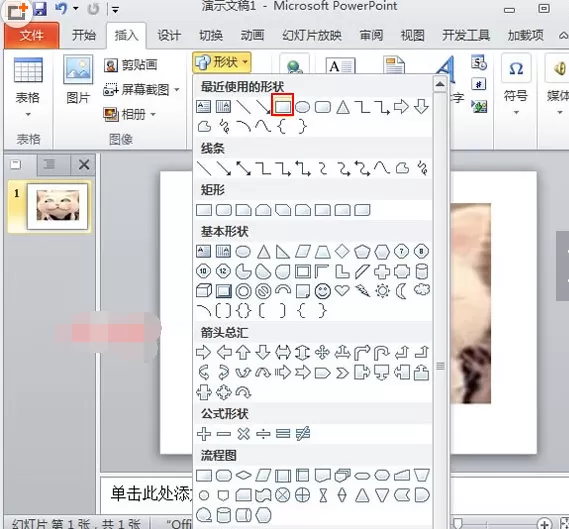This screenshot has height=529, width=569.
Task: Click the 图片 insert picture button
Action: coord(78,79)
